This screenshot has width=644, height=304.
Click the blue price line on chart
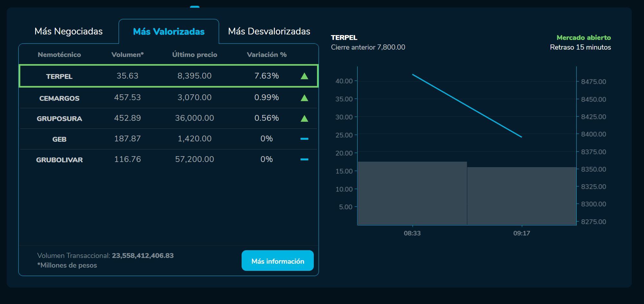coord(467,106)
